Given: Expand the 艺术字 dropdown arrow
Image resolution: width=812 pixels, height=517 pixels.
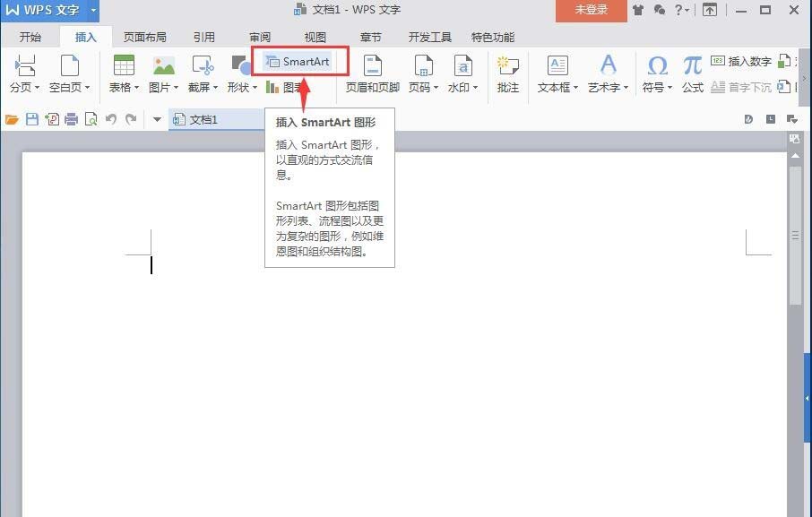Looking at the screenshot, I should 626,88.
